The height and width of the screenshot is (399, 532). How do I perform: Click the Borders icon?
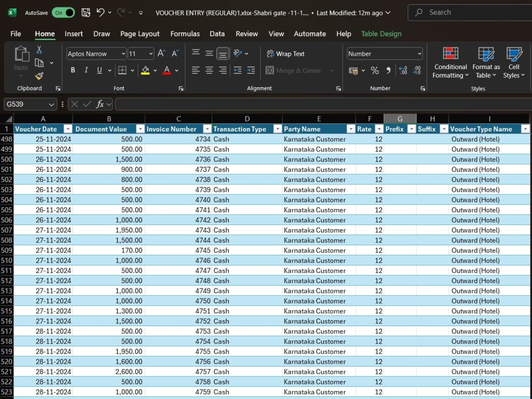coord(122,70)
